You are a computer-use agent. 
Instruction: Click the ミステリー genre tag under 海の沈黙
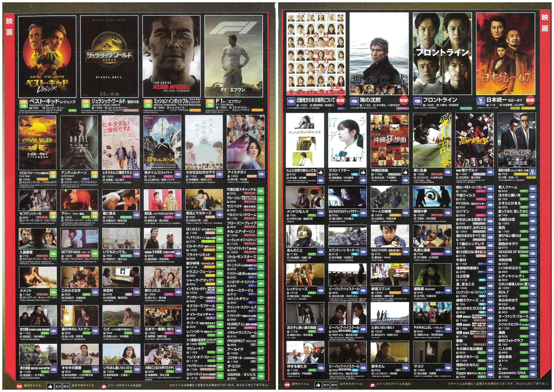click(x=403, y=109)
